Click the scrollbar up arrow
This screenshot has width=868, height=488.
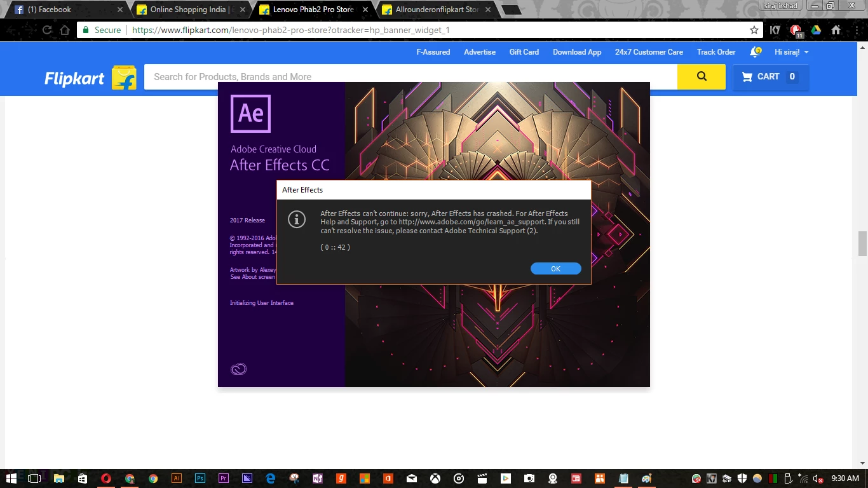pyautogui.click(x=862, y=47)
